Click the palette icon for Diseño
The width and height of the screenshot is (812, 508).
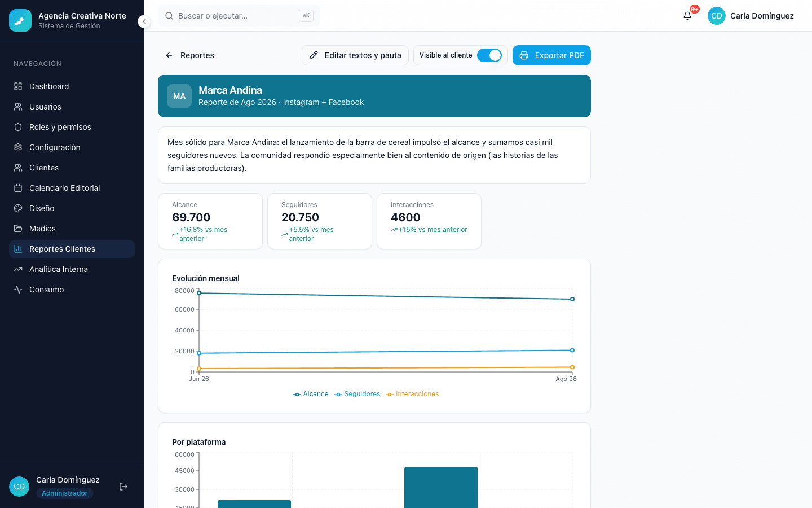point(18,208)
